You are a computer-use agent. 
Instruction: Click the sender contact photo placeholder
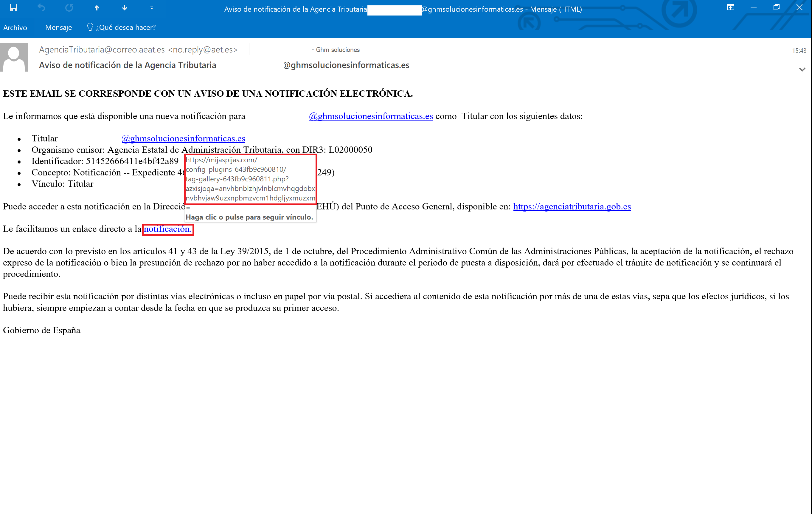pyautogui.click(x=15, y=57)
